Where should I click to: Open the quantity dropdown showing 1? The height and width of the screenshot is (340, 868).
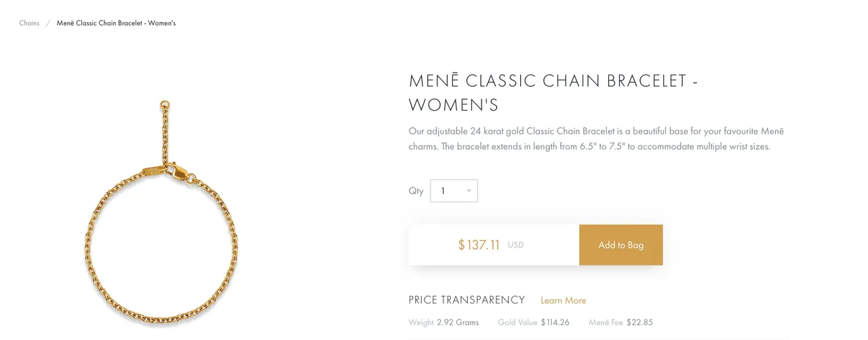tap(454, 191)
